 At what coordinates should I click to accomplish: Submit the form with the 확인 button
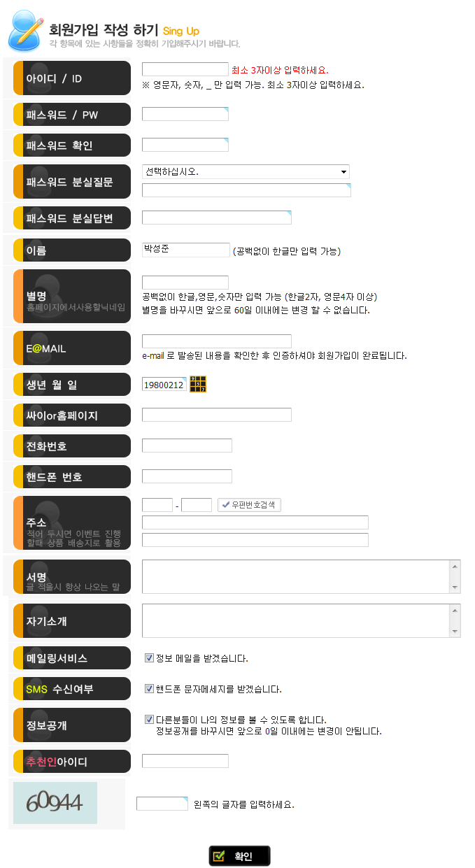239,856
